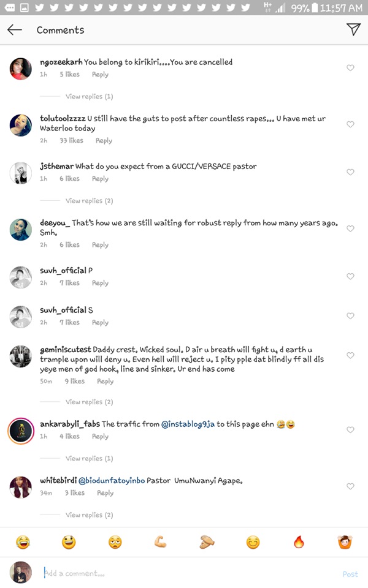Viewport: 368px width, 588px height.
Task: Click the Post button
Action: pos(350,574)
